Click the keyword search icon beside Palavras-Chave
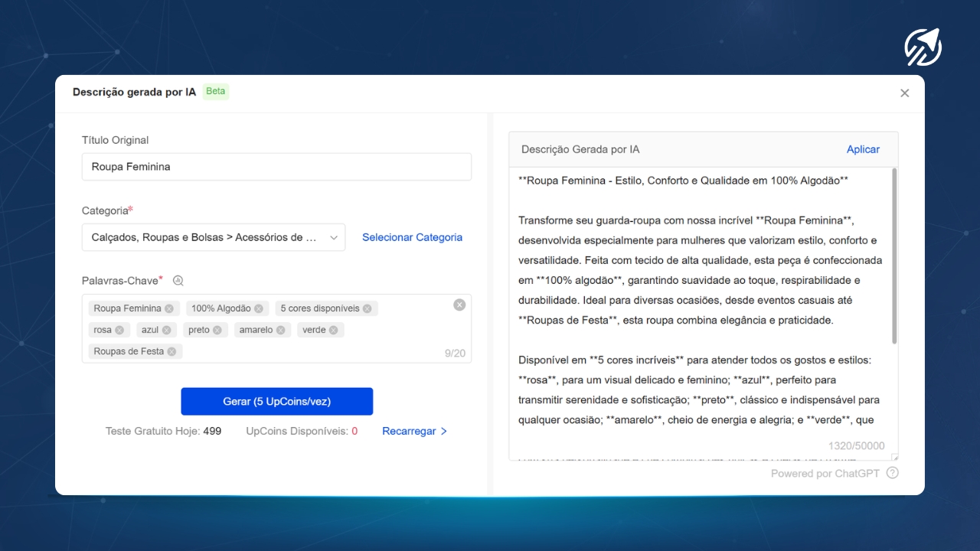This screenshot has width=980, height=551. [178, 281]
